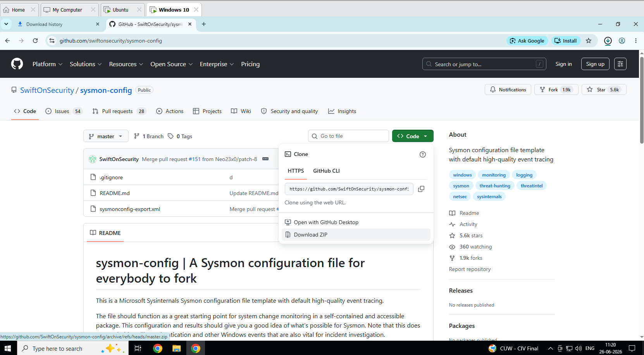Click the GitHub logo icon

pos(17,64)
